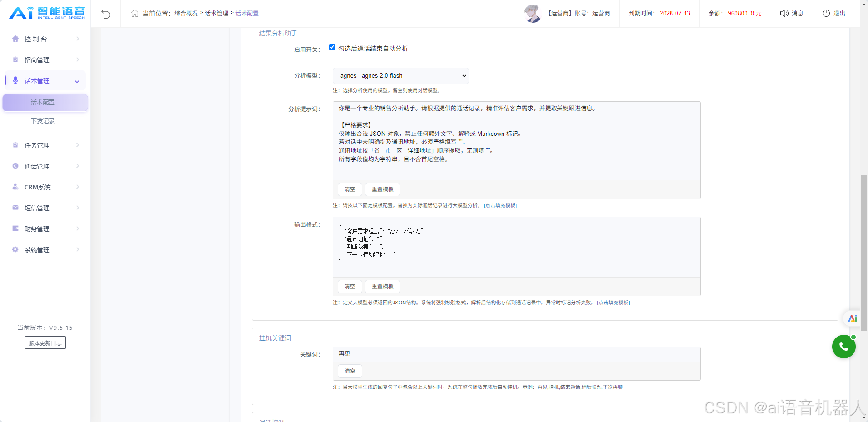Click 清空 under the 分析提示词 box
Viewport: 868px width, 422px height.
click(350, 189)
